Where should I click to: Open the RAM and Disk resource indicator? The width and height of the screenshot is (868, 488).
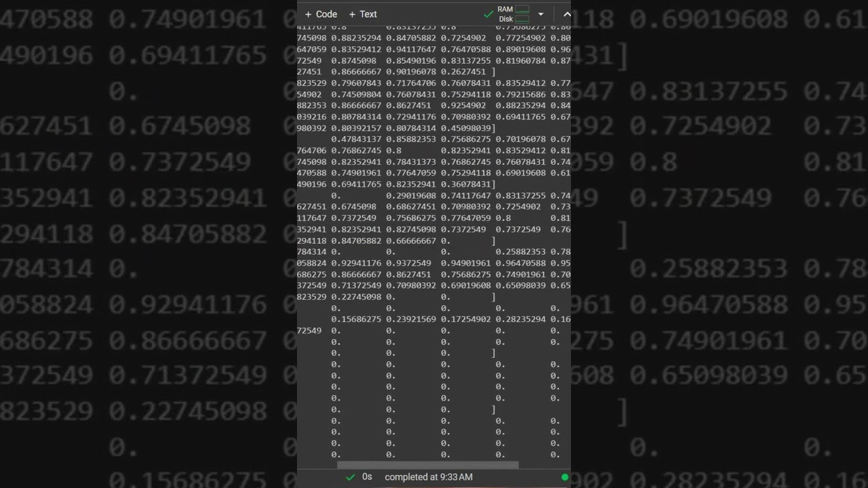tap(513, 14)
